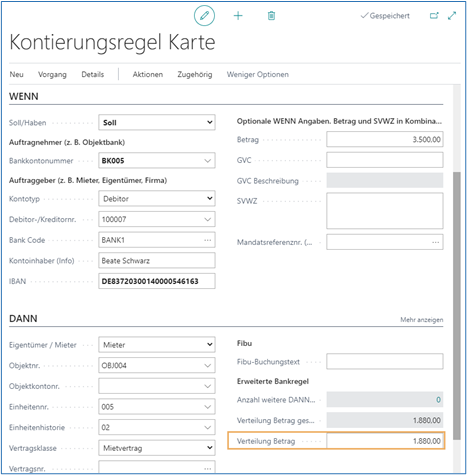This screenshot has height=475, width=467.
Task: Collapse the DANN section header
Action: [23, 318]
